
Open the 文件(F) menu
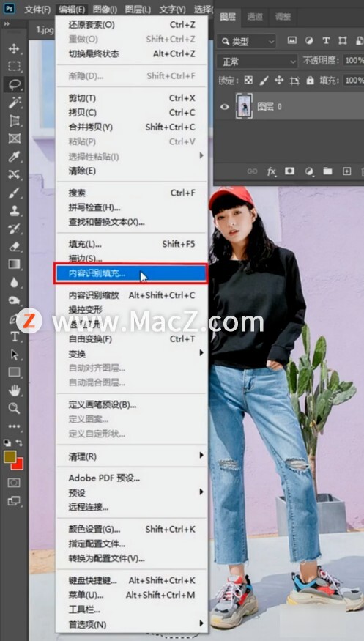point(37,9)
